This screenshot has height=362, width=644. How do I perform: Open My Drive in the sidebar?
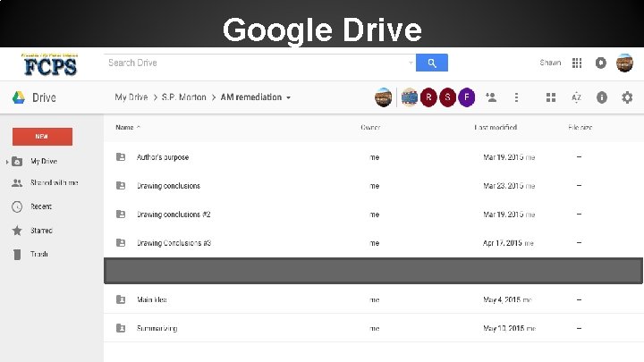(44, 161)
